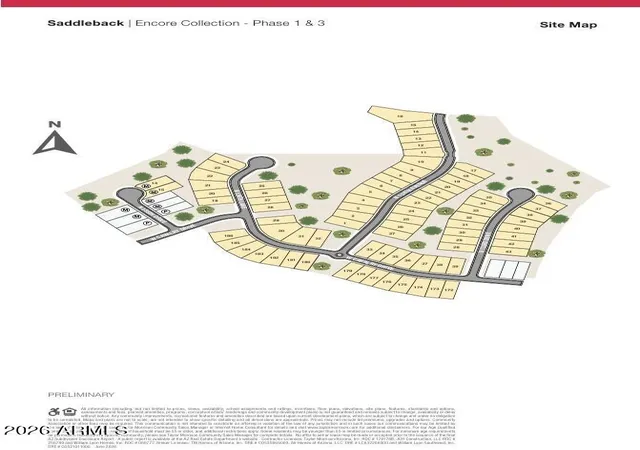Image resolution: width=640 pixels, height=450 pixels.
Task: Select lot 43 on the site map
Action: click(x=508, y=252)
